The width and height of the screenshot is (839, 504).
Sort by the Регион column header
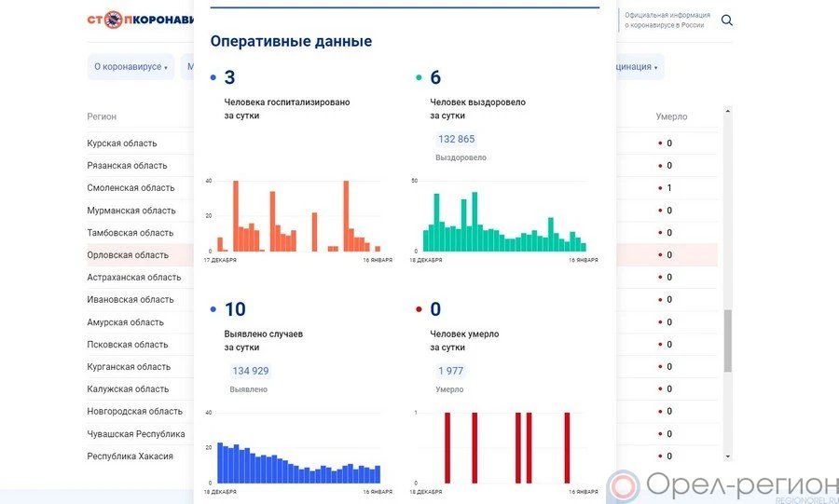(102, 116)
